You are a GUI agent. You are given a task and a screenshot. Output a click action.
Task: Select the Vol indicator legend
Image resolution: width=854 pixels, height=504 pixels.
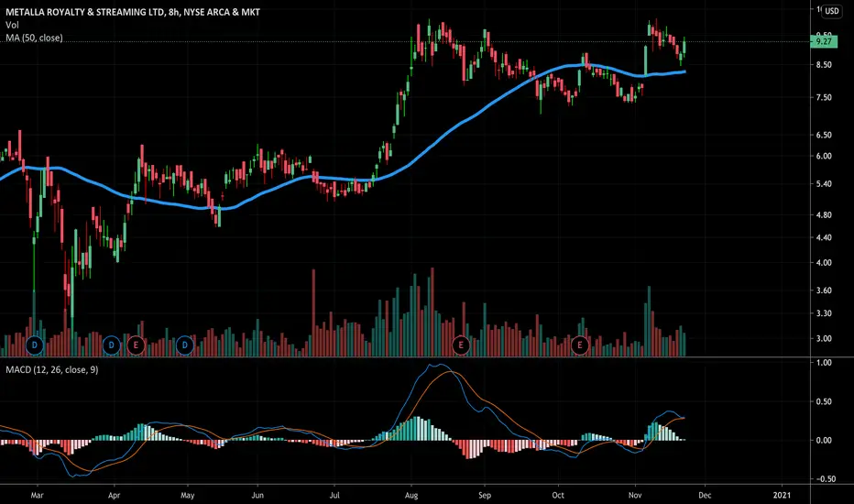(x=12, y=25)
